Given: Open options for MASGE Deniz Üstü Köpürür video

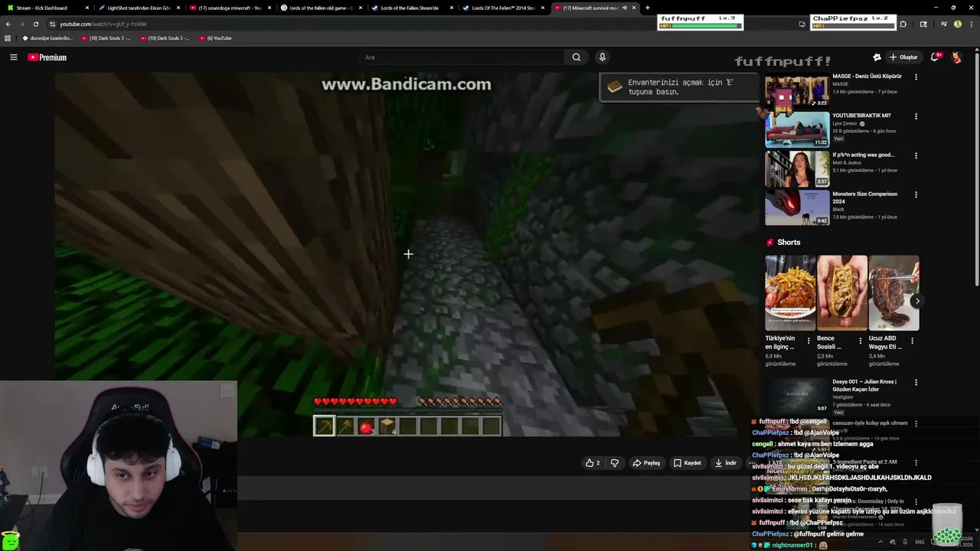Looking at the screenshot, I should [916, 77].
